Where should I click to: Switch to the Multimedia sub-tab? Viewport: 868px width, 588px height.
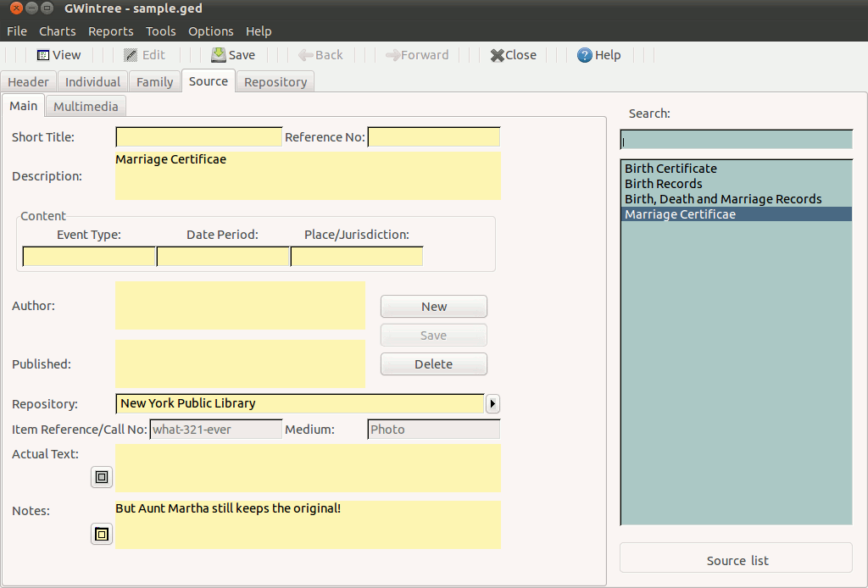click(86, 106)
